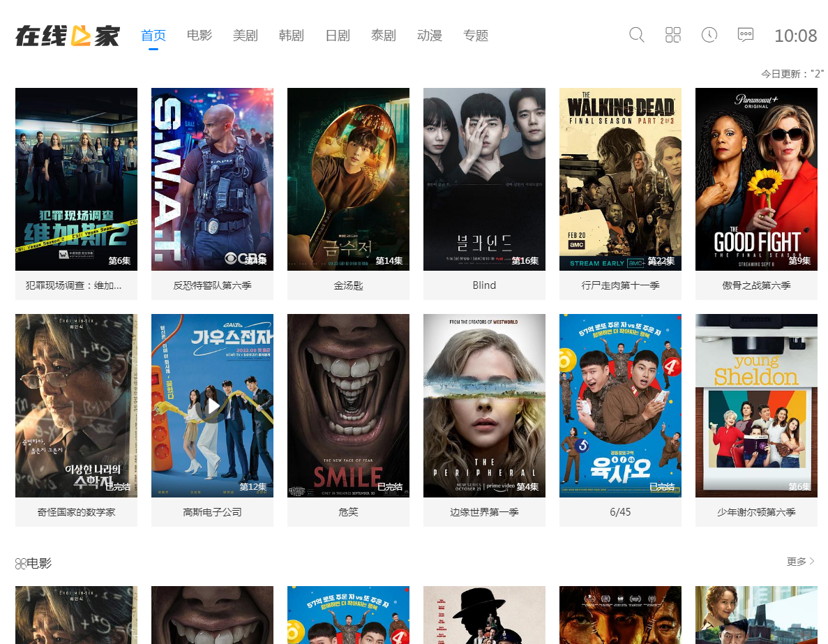Click the message bubble icon
828x644 pixels.
(x=745, y=35)
